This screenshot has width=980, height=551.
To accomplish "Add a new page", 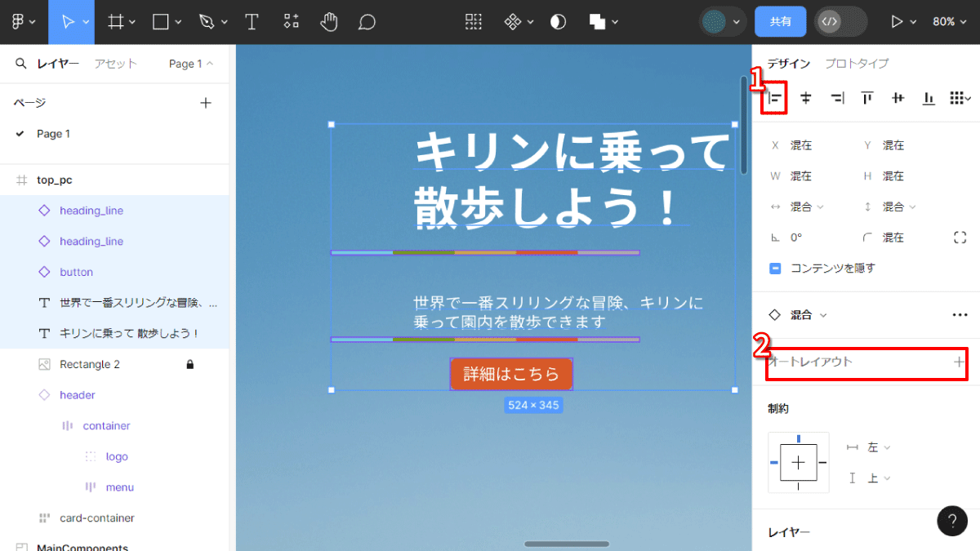I will pyautogui.click(x=206, y=103).
